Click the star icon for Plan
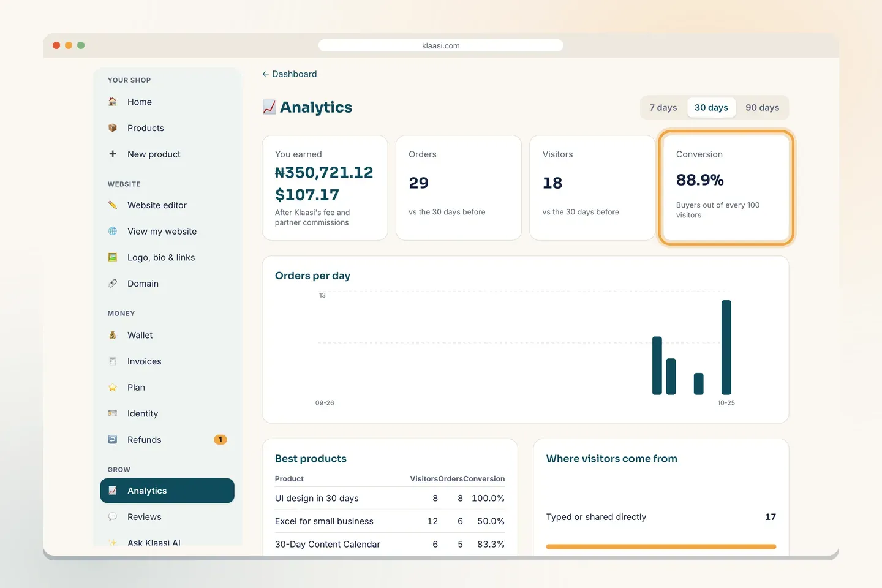 [113, 387]
